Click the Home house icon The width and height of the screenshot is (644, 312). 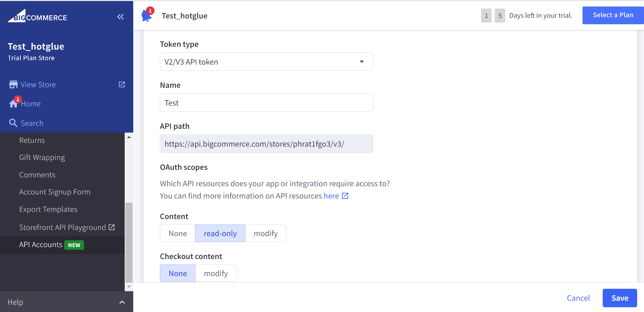13,104
